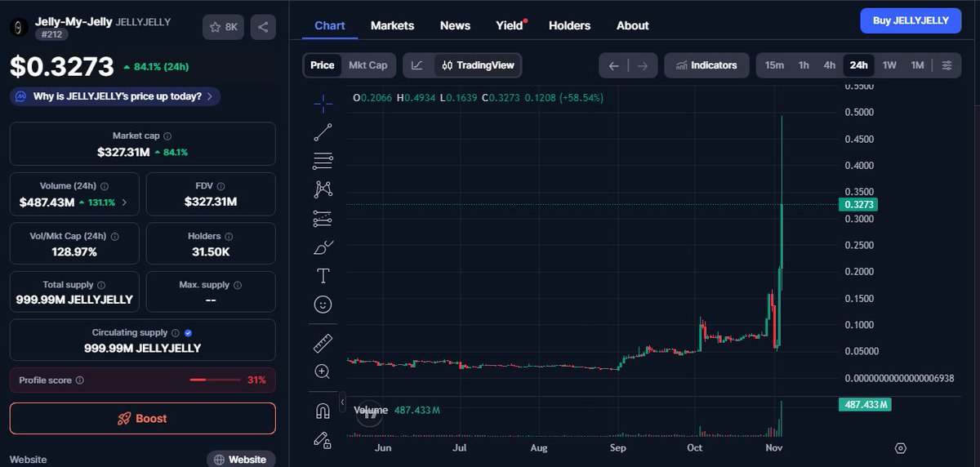The height and width of the screenshot is (467, 980).
Task: Show Profile score info tooltip
Action: coord(79,380)
